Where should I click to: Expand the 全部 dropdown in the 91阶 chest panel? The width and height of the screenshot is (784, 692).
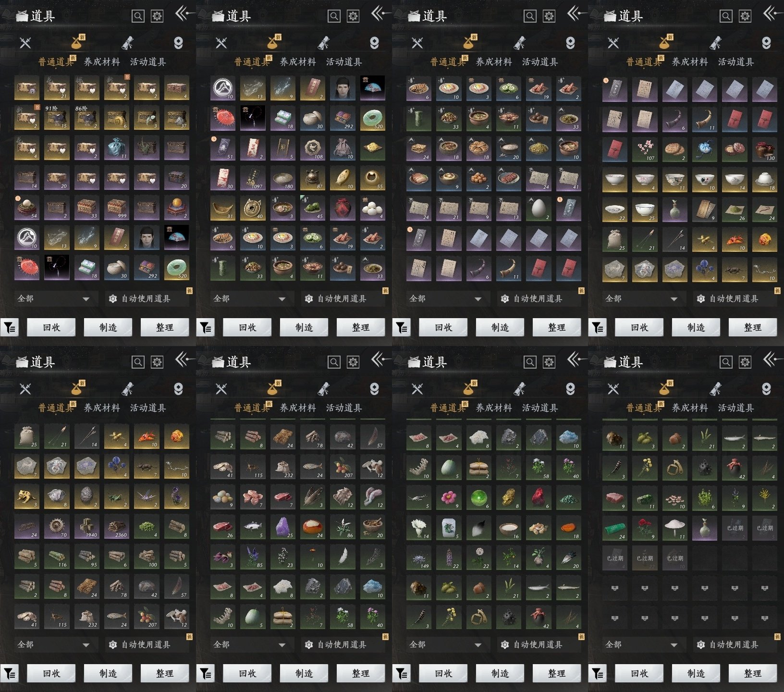coord(53,298)
